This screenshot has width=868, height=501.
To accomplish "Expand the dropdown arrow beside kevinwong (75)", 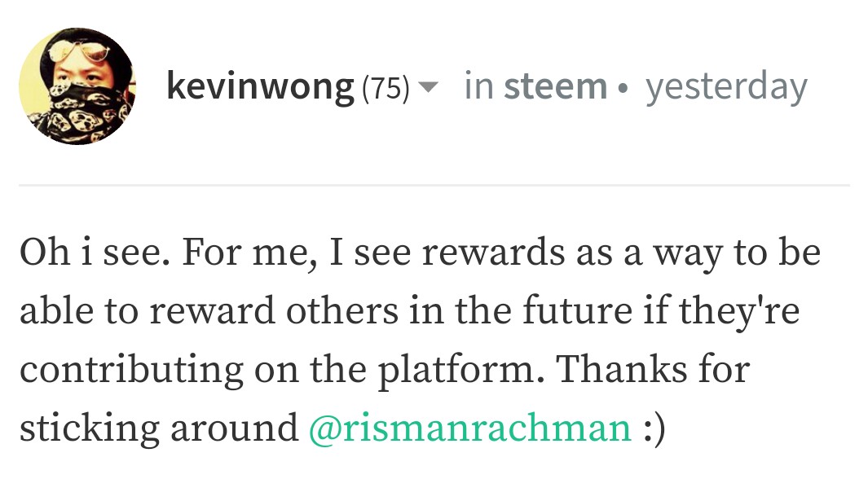I will pyautogui.click(x=428, y=87).
